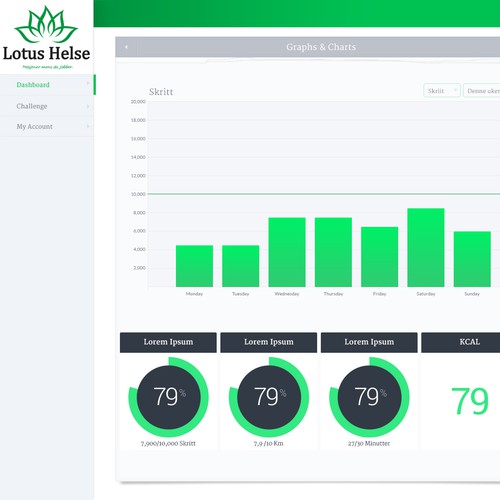Click the Minutter progress ring showing 79%

pos(369,397)
